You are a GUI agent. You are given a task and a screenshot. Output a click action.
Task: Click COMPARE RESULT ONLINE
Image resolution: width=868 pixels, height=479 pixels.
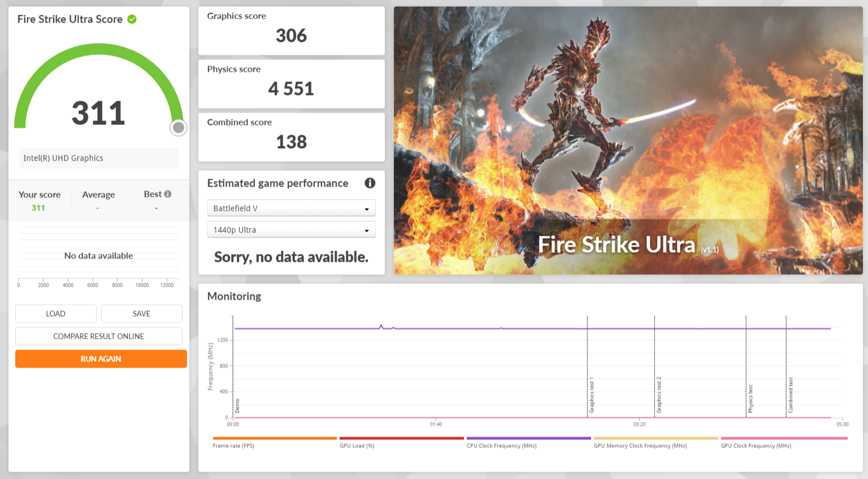coord(99,336)
